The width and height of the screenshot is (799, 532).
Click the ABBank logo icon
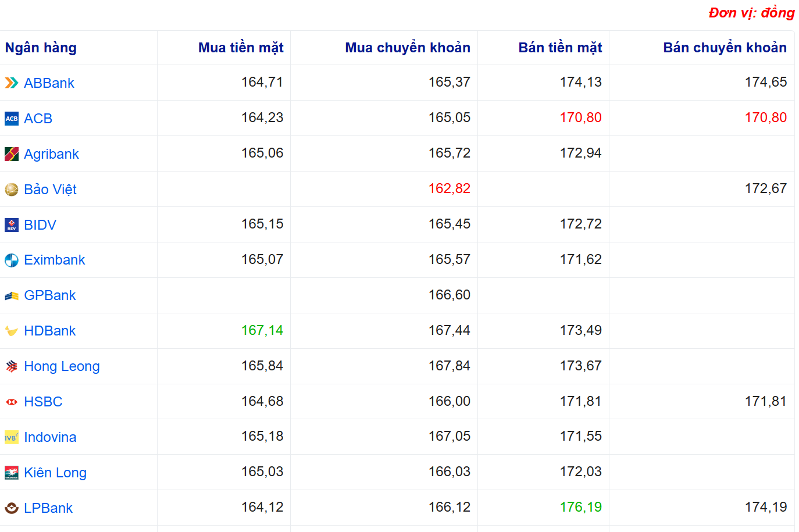coord(12,83)
